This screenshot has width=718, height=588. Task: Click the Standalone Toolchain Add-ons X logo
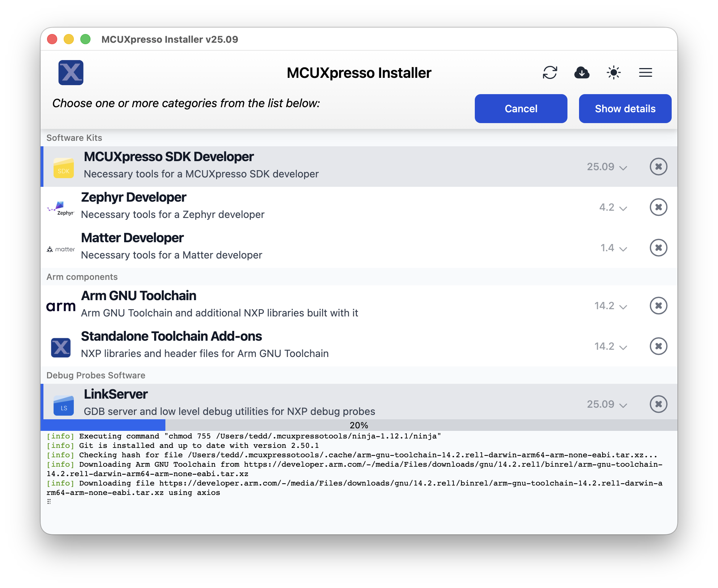[x=61, y=348]
